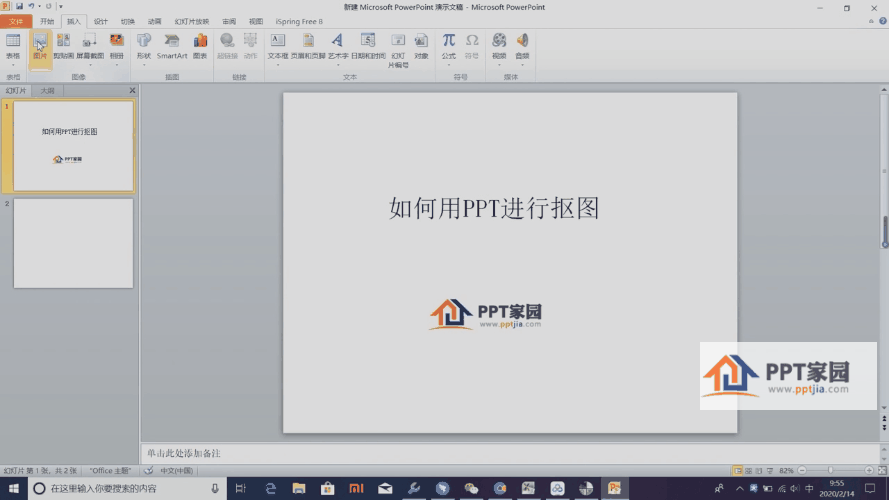889x500 pixels.
Task: Insert 日期和时间 date and time
Action: tap(368, 46)
